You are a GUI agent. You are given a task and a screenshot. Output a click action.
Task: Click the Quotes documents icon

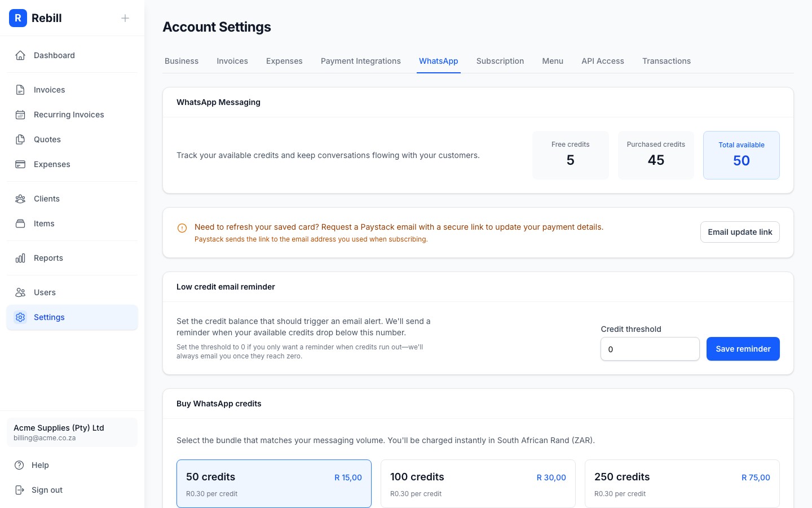20,139
